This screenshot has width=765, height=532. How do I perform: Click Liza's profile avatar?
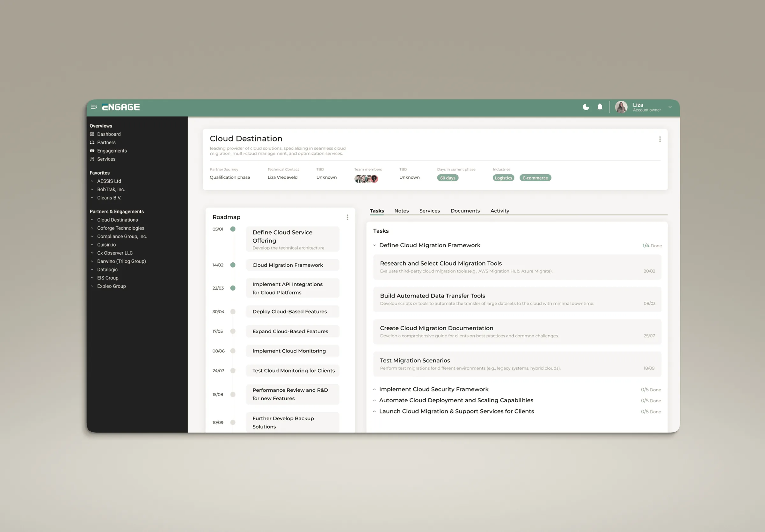621,107
